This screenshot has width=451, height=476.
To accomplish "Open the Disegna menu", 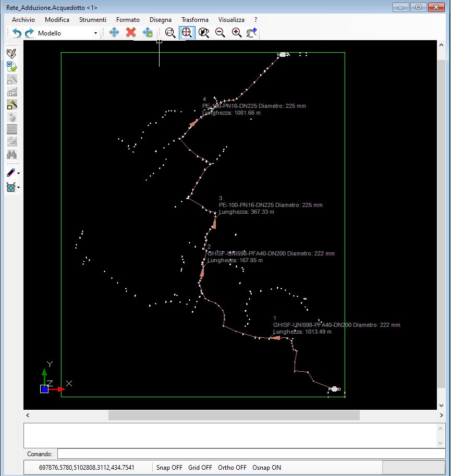I will [160, 20].
